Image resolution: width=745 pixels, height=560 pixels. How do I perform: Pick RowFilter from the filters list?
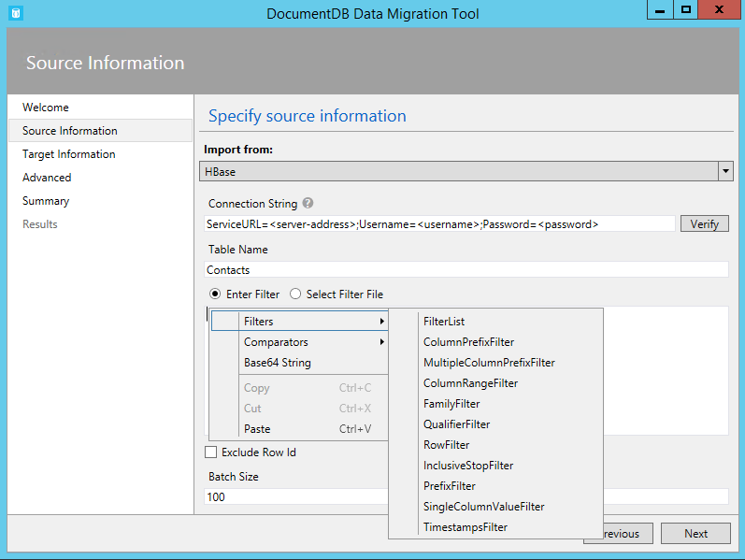[447, 445]
